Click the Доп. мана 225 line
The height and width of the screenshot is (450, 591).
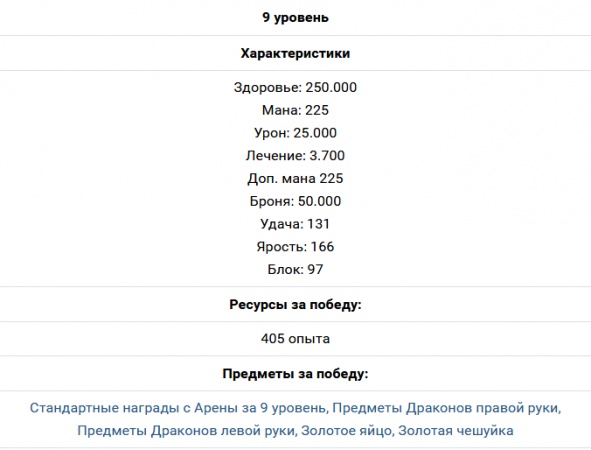(296, 178)
